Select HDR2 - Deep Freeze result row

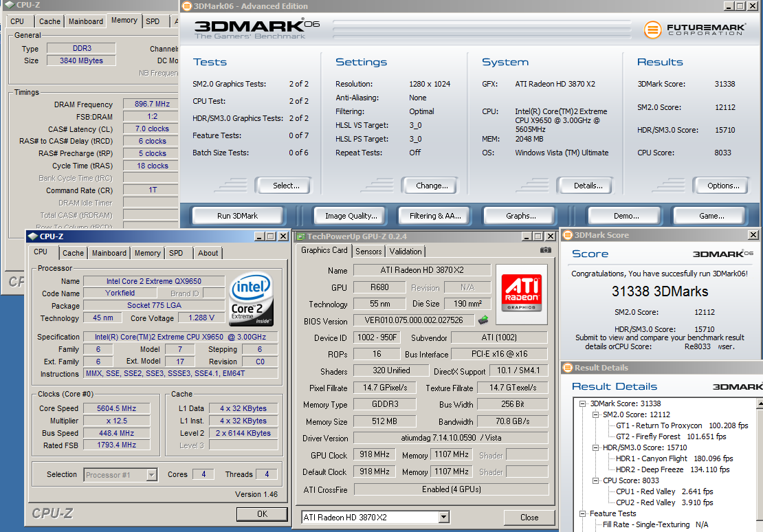[673, 469]
